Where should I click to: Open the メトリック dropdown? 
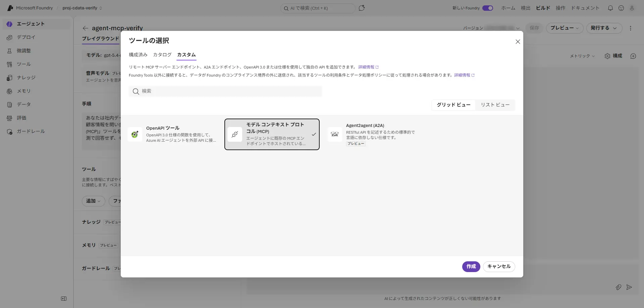582,56
